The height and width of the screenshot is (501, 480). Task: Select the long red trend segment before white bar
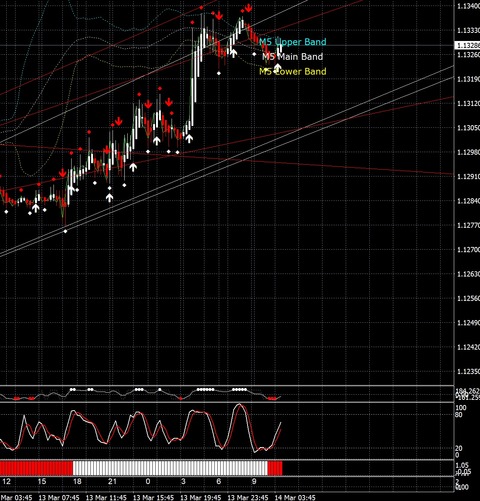(36, 468)
